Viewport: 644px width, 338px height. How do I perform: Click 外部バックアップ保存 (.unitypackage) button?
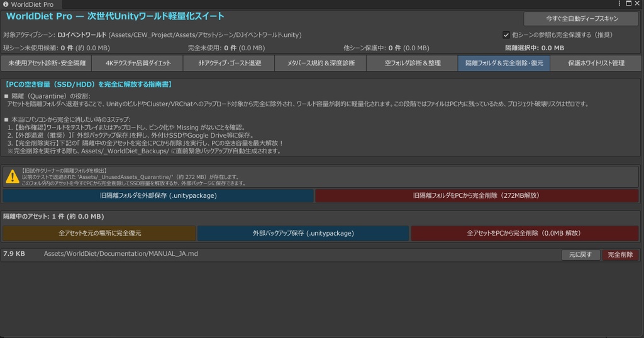(303, 233)
